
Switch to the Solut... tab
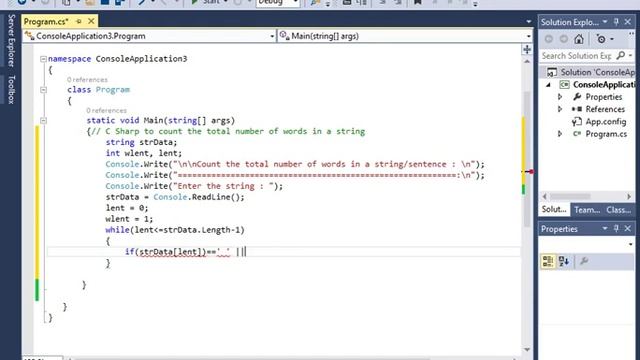click(554, 210)
